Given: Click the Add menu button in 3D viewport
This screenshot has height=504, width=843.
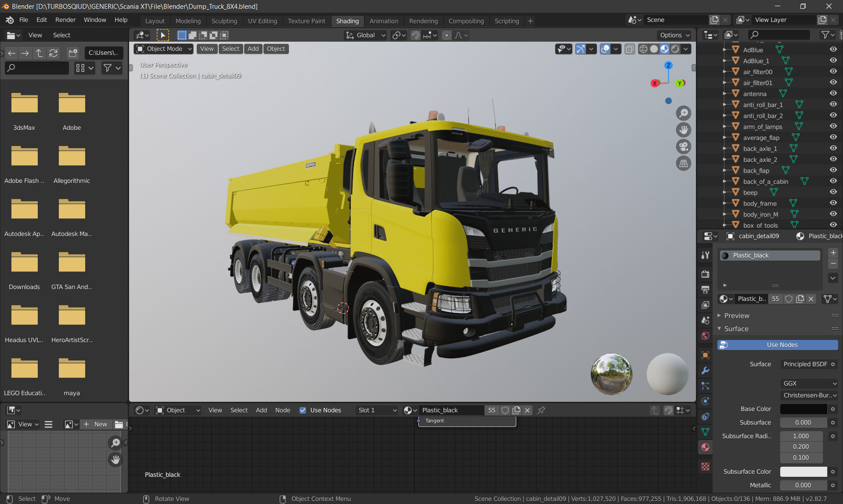Looking at the screenshot, I should coord(253,49).
